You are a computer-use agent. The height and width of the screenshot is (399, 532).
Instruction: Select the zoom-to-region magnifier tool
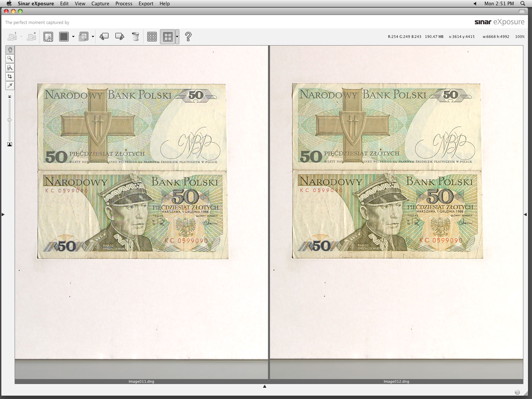point(10,67)
